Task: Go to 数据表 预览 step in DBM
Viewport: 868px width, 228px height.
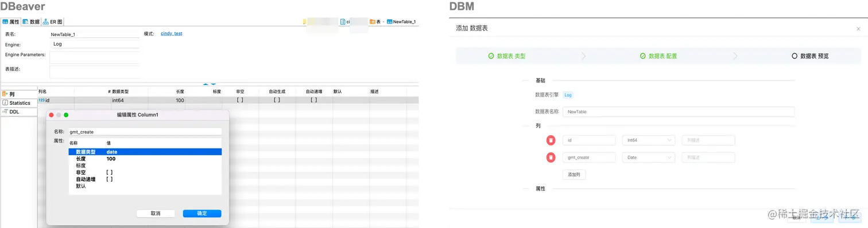Action: coord(810,56)
